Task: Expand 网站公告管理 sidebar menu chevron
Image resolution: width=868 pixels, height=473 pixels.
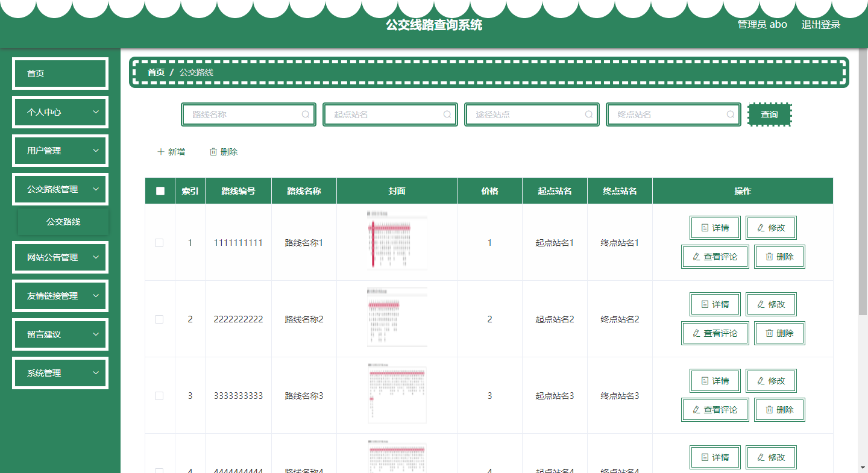Action: click(x=96, y=257)
